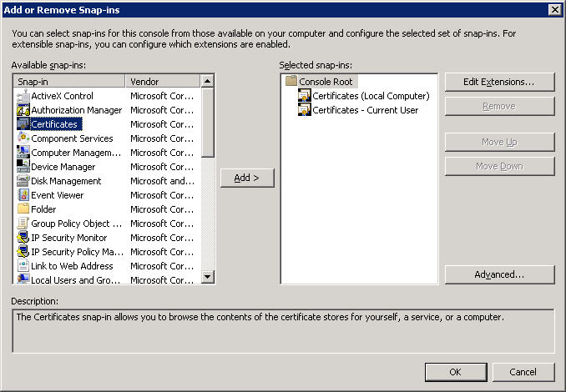Viewport: 566px width, 392px height.
Task: Select the Device Manager icon
Action: point(23,167)
